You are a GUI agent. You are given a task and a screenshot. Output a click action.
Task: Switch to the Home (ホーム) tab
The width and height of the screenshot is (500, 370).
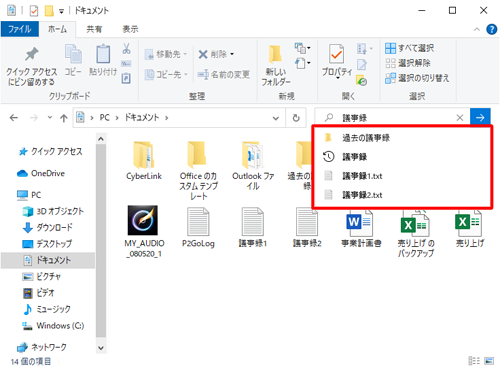click(x=57, y=29)
